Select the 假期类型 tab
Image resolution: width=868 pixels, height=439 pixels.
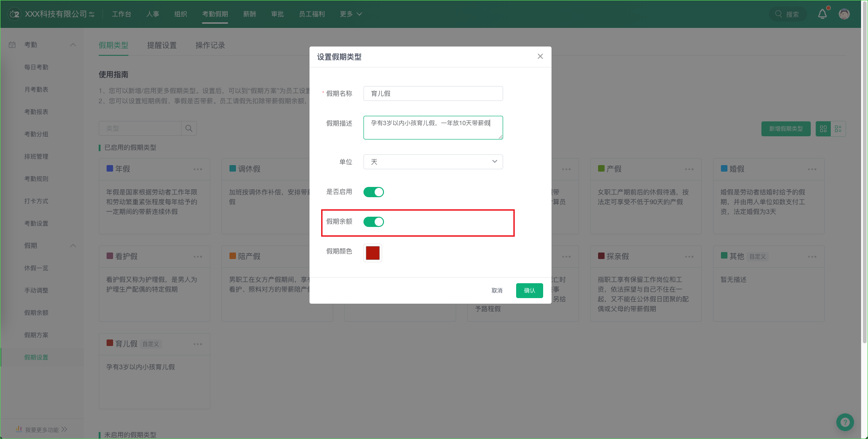click(x=114, y=45)
